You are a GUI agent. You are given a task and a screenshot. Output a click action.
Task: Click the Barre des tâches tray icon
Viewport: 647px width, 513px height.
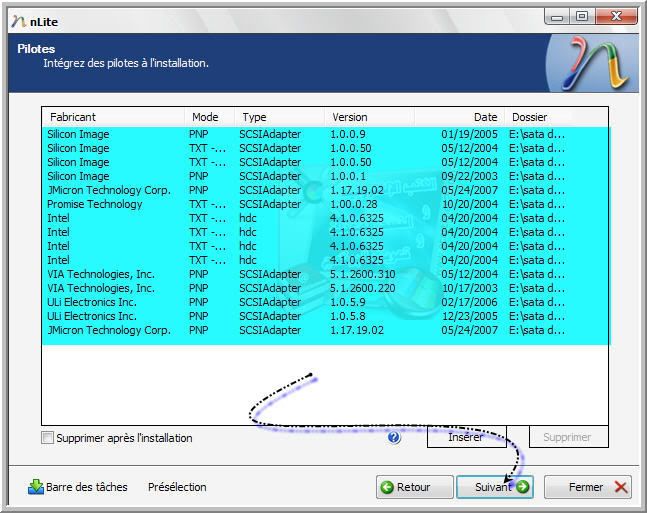click(x=36, y=487)
